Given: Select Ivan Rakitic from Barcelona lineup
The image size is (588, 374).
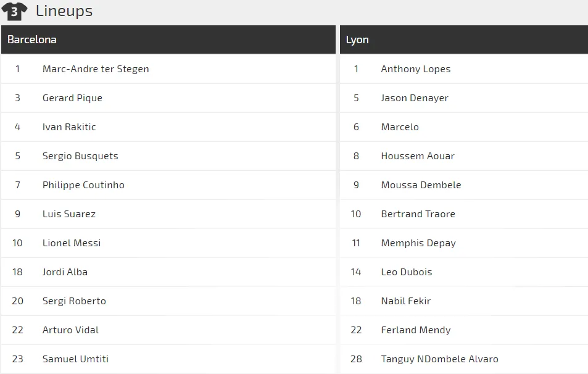Looking at the screenshot, I should point(69,127).
